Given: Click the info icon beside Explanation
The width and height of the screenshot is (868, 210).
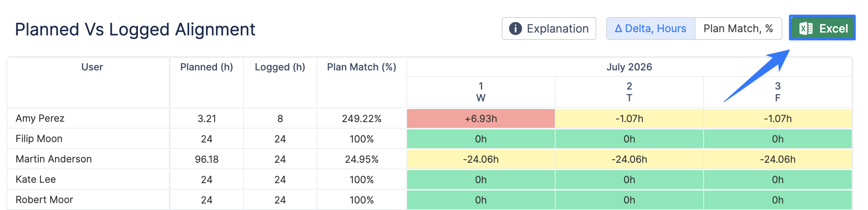Looking at the screenshot, I should tap(516, 28).
